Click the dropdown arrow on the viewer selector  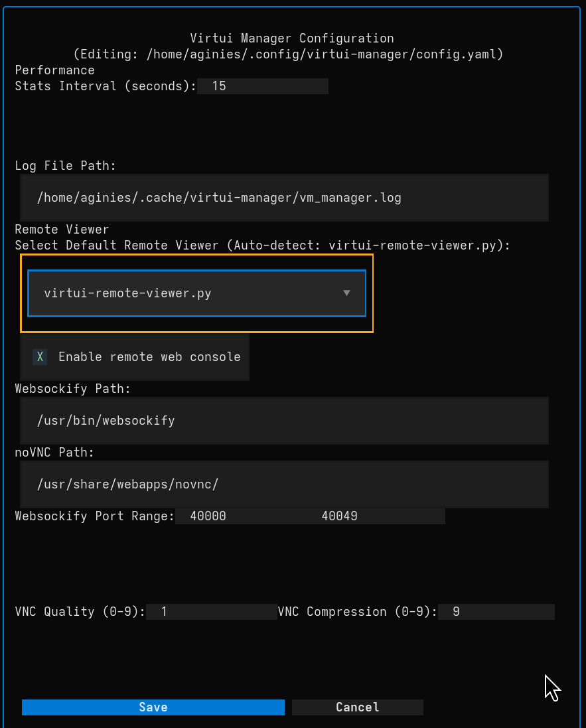[346, 292]
